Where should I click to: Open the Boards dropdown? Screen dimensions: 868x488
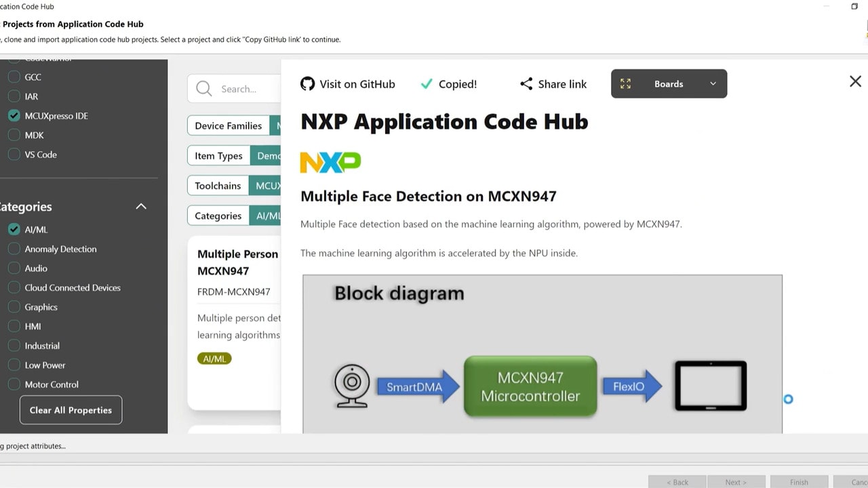click(x=713, y=84)
